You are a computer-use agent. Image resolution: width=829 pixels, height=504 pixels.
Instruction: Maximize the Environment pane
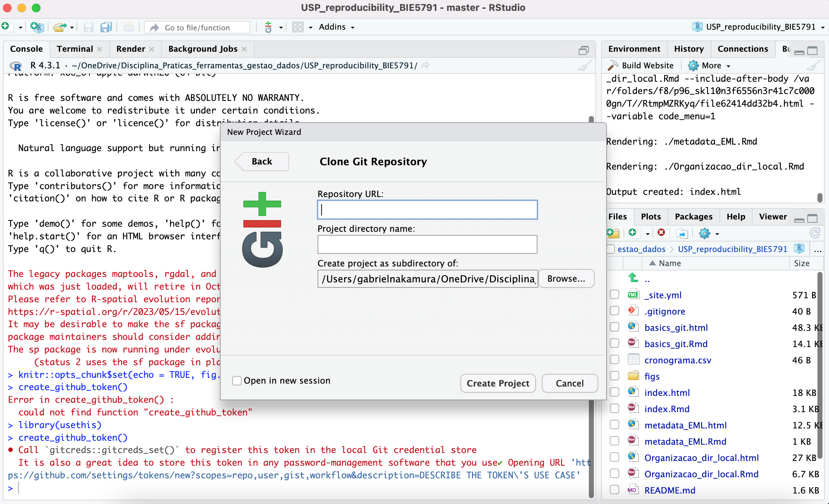click(x=812, y=51)
